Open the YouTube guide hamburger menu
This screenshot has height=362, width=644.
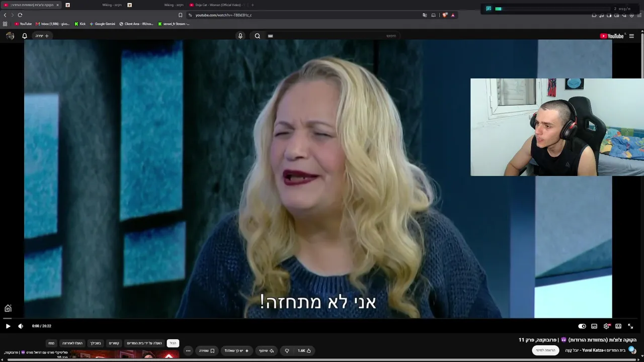pos(631,36)
